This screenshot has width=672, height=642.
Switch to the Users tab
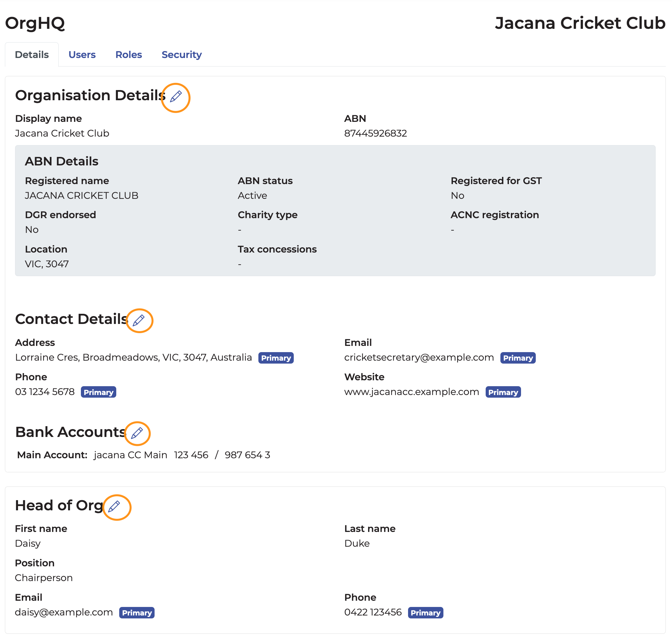82,55
